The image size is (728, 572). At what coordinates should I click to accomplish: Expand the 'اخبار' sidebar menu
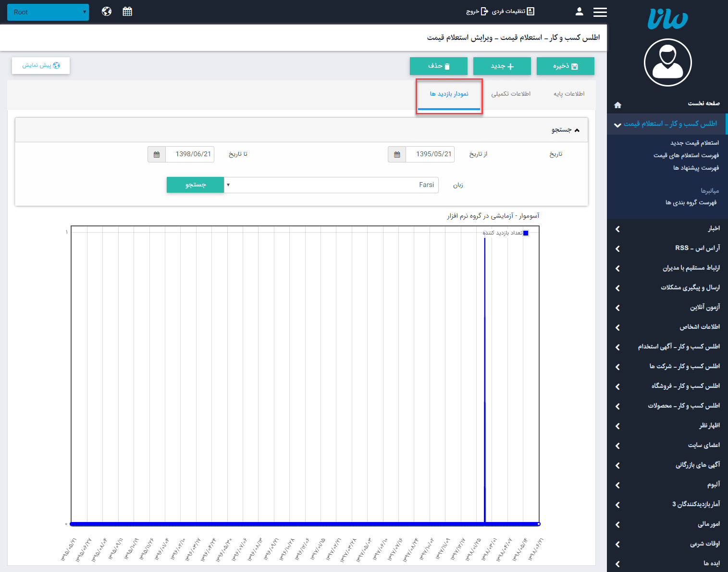tap(667, 228)
